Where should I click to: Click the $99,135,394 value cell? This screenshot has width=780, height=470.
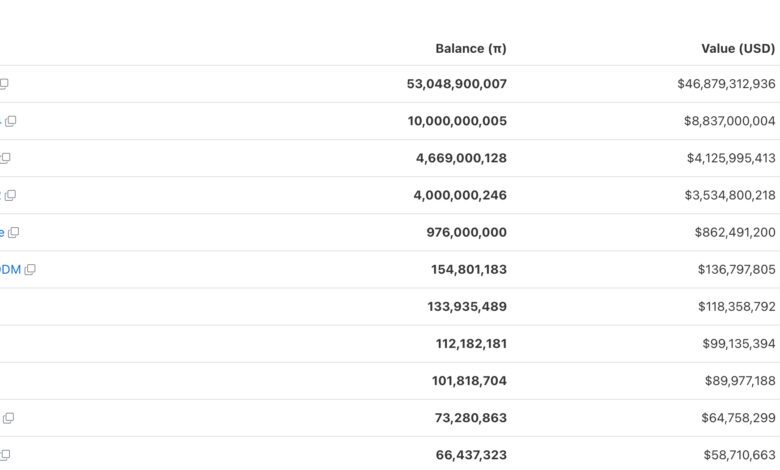click(738, 343)
